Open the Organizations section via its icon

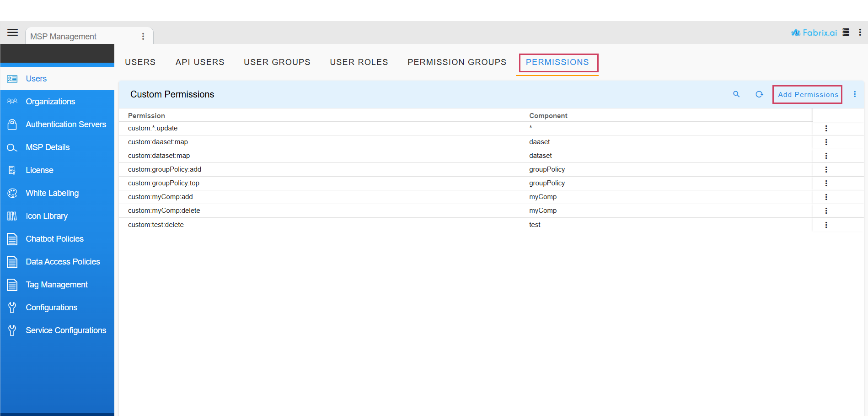[12, 101]
